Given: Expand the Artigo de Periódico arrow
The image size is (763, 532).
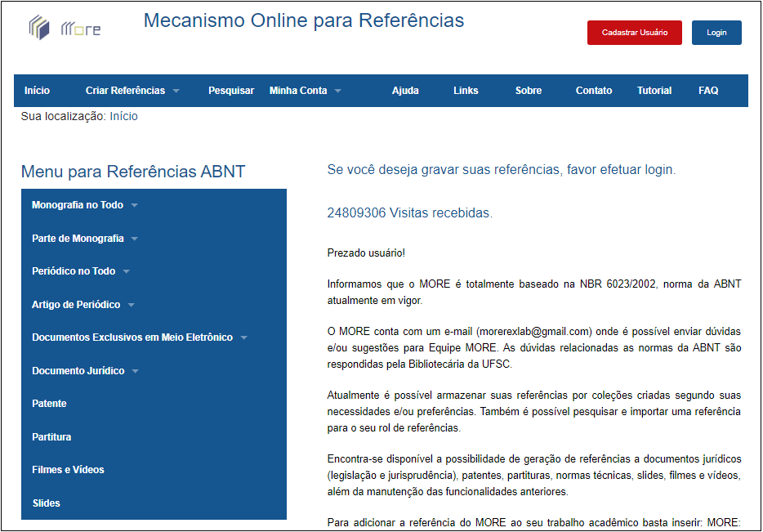Looking at the screenshot, I should tap(132, 305).
